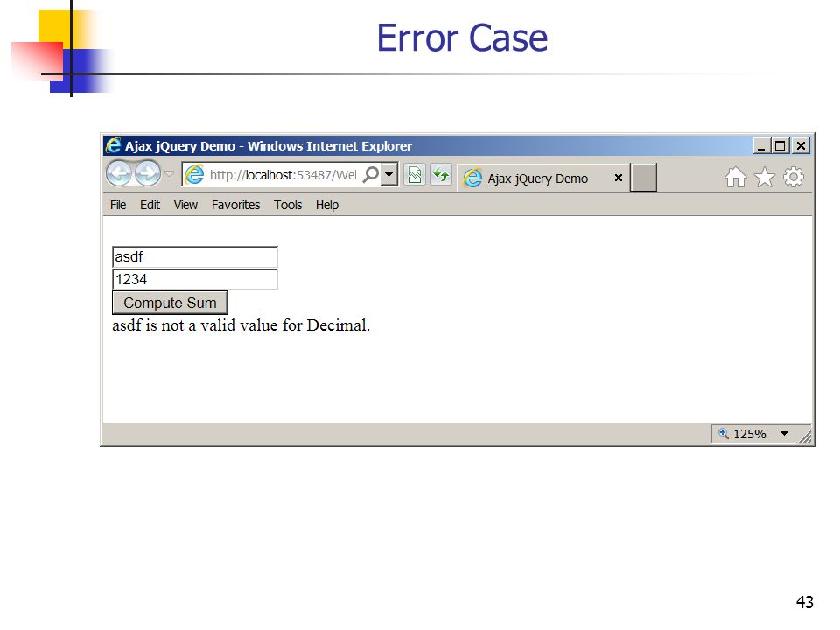Close the Internet Explorer window
This screenshot has width=840, height=630.
click(801, 146)
